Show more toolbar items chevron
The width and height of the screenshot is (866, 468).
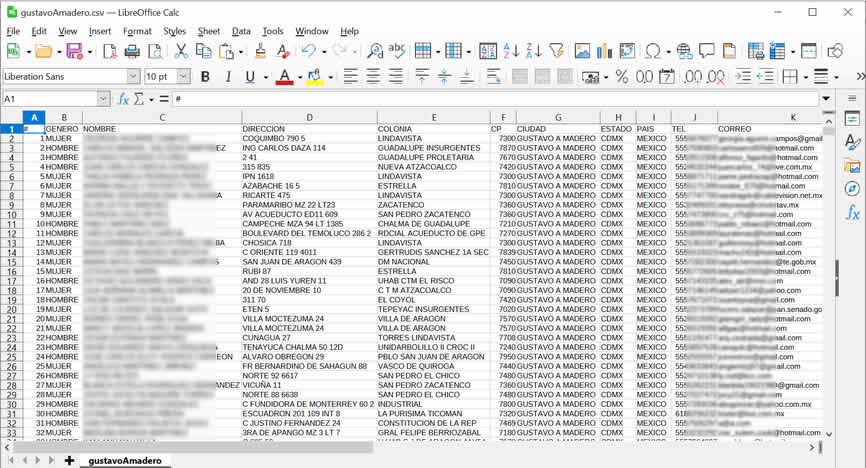click(x=860, y=77)
